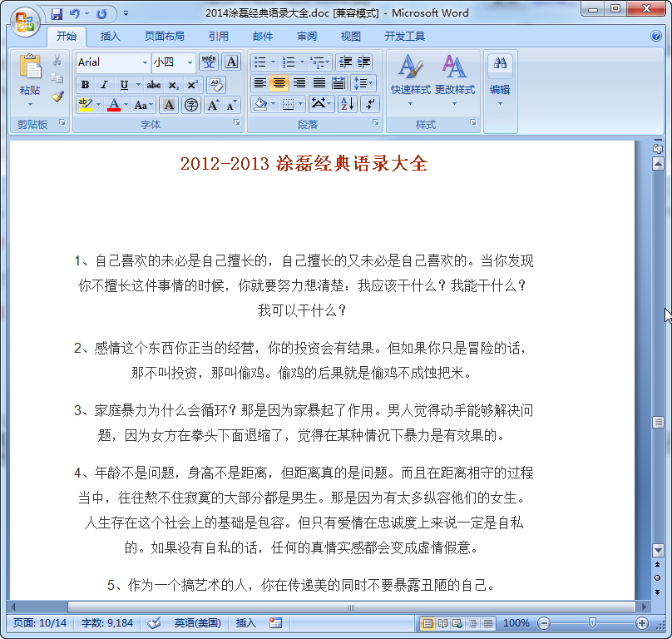672x639 pixels.
Task: Click the Asian layout icon
Action: click(x=321, y=104)
